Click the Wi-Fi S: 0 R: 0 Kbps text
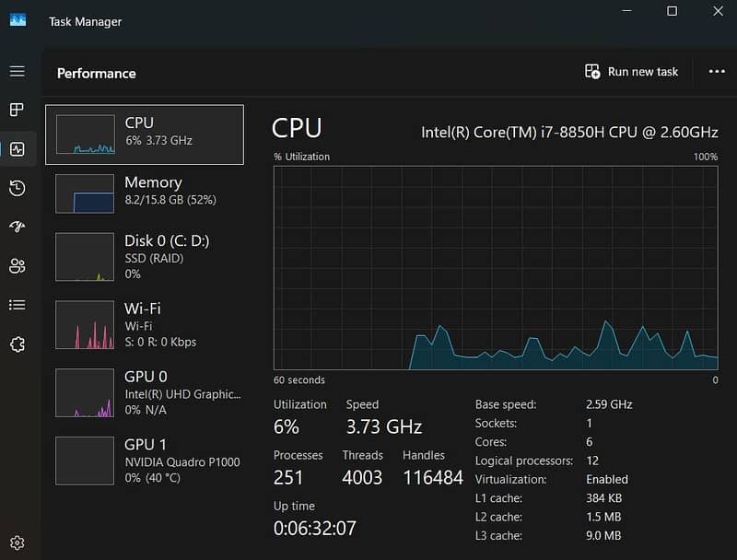 [x=160, y=342]
